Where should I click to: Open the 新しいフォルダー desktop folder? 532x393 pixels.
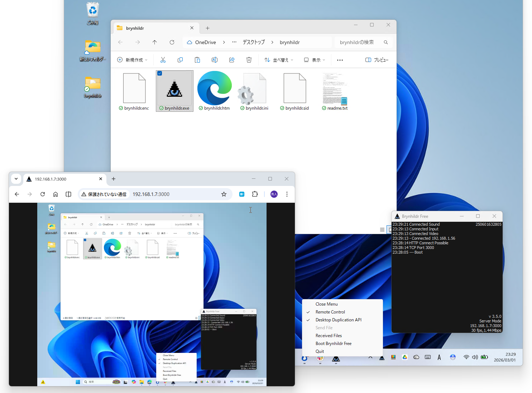93,51
